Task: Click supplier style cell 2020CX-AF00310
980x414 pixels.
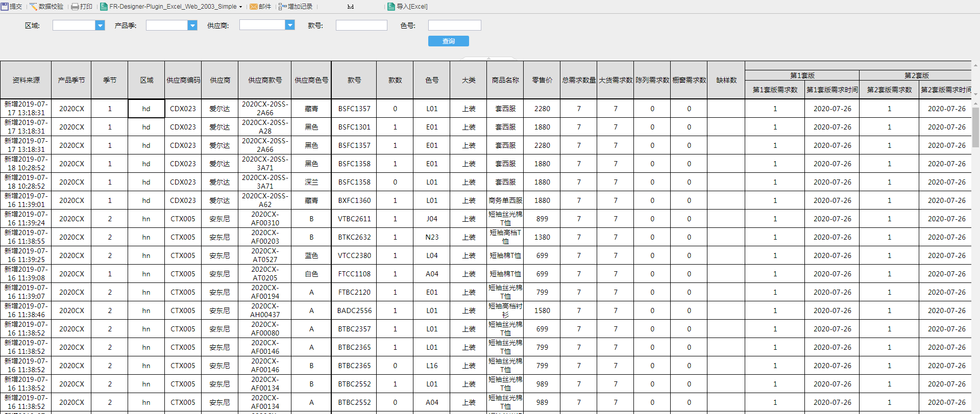Action: tap(265, 219)
